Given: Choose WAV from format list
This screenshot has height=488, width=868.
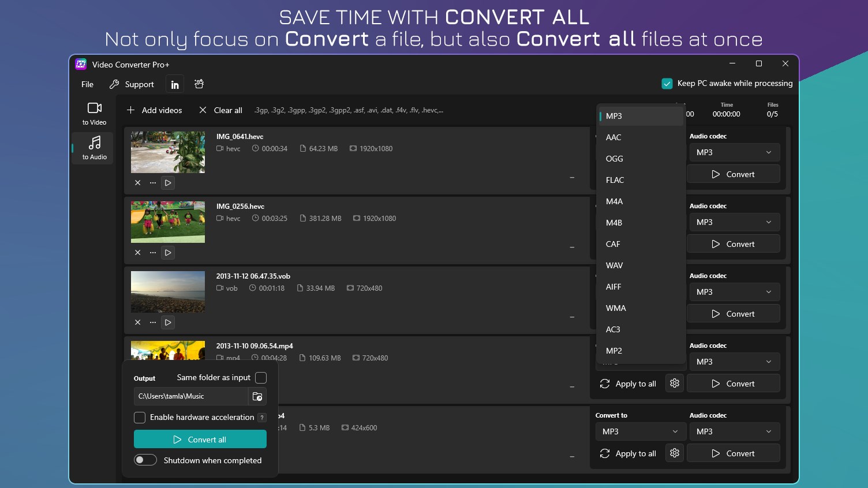Looking at the screenshot, I should 641,265.
